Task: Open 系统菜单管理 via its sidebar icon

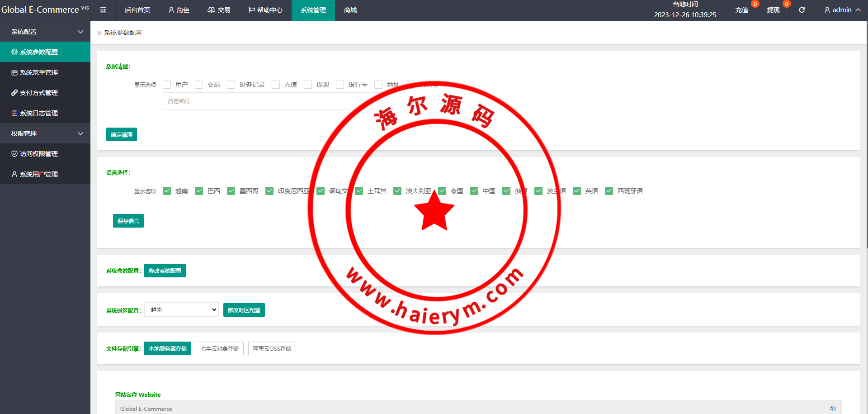Action: pos(14,72)
